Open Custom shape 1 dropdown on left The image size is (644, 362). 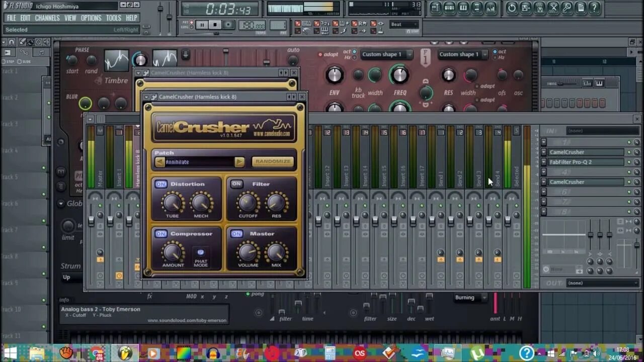pos(386,54)
